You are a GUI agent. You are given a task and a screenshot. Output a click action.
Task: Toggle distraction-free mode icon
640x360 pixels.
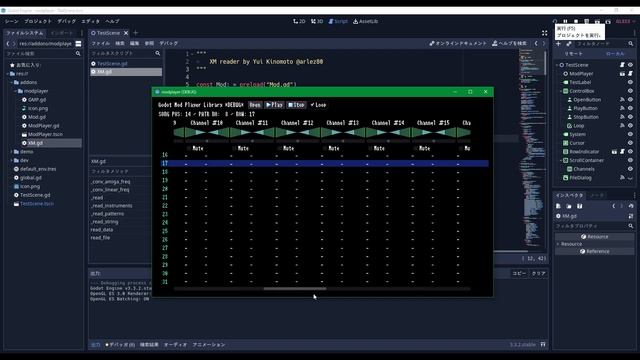point(544,33)
